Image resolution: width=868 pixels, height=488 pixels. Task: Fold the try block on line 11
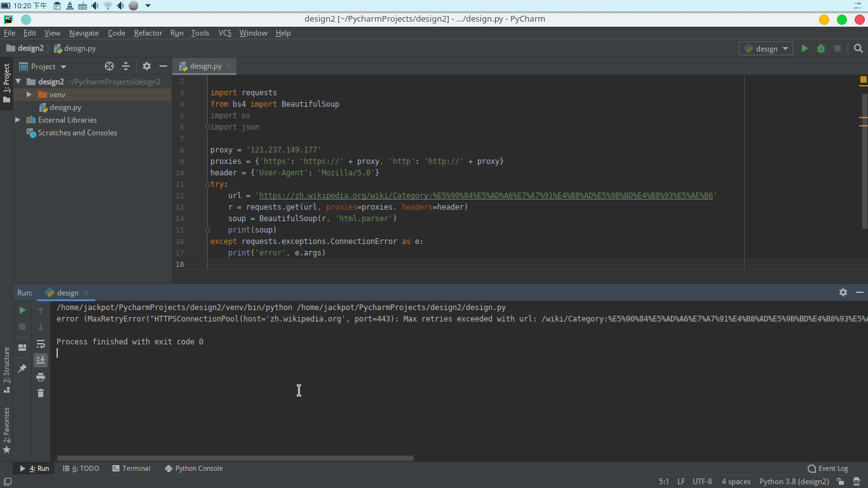[x=207, y=184]
